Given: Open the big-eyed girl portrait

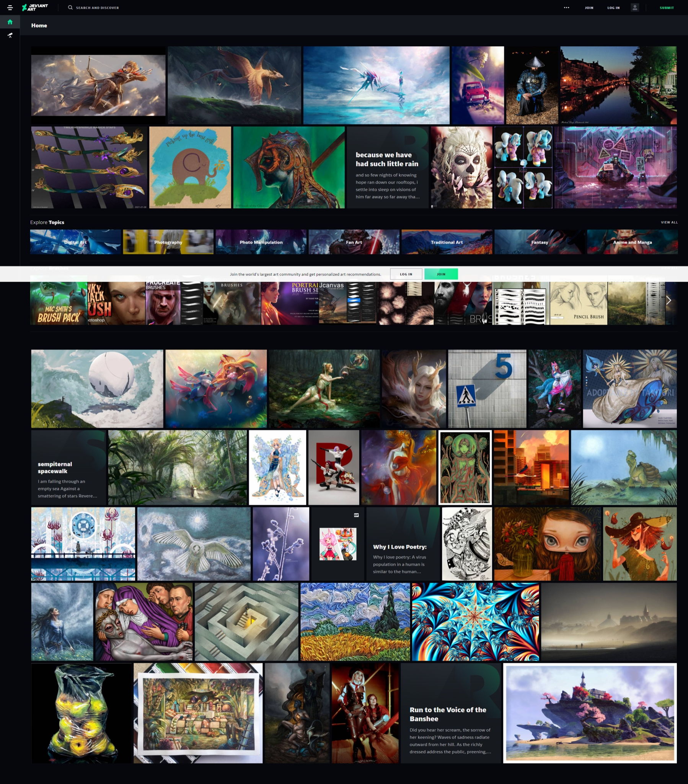Looking at the screenshot, I should pos(548,544).
